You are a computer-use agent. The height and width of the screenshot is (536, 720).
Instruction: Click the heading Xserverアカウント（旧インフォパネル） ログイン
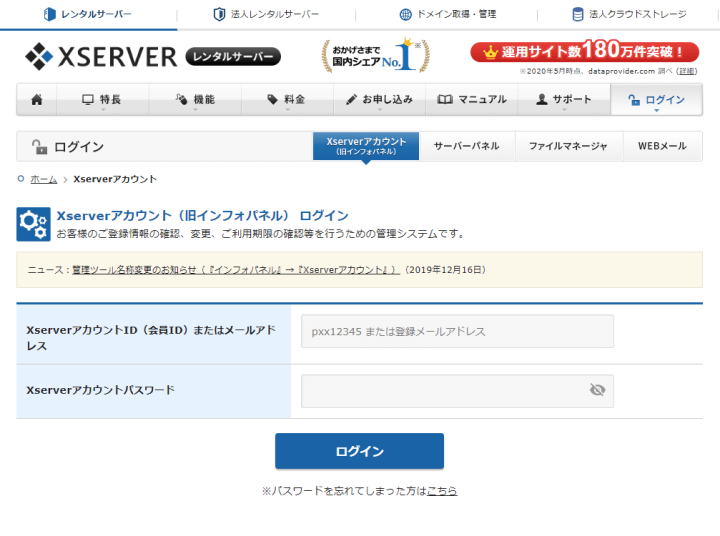point(202,215)
